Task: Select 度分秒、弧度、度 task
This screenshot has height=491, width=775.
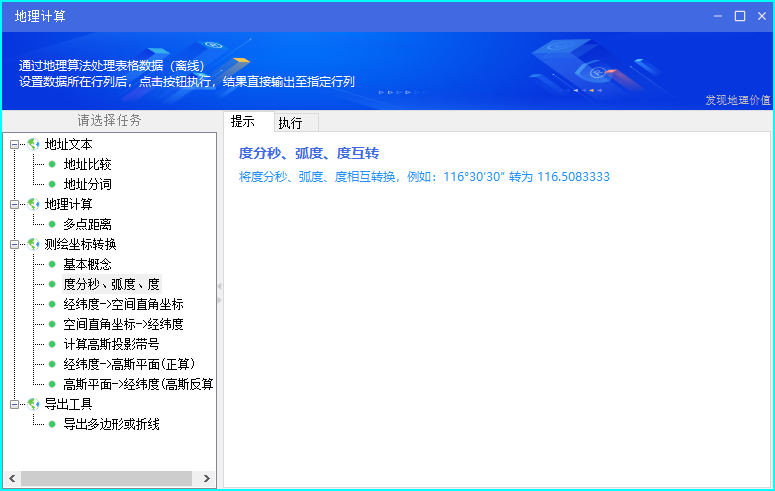Action: coord(112,284)
